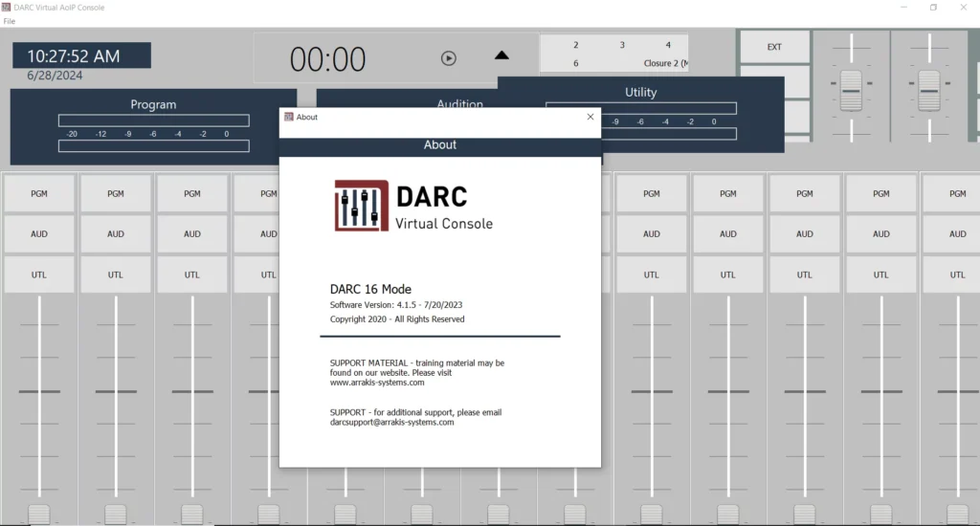The height and width of the screenshot is (526, 980).
Task: Click channel 3 fader knob at the bottom
Action: tap(191, 515)
